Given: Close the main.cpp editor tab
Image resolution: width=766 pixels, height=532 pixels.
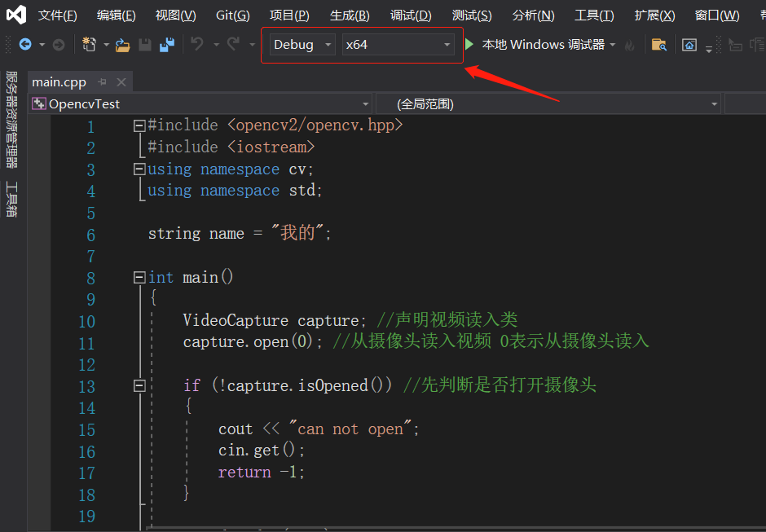Looking at the screenshot, I should pos(121,81).
